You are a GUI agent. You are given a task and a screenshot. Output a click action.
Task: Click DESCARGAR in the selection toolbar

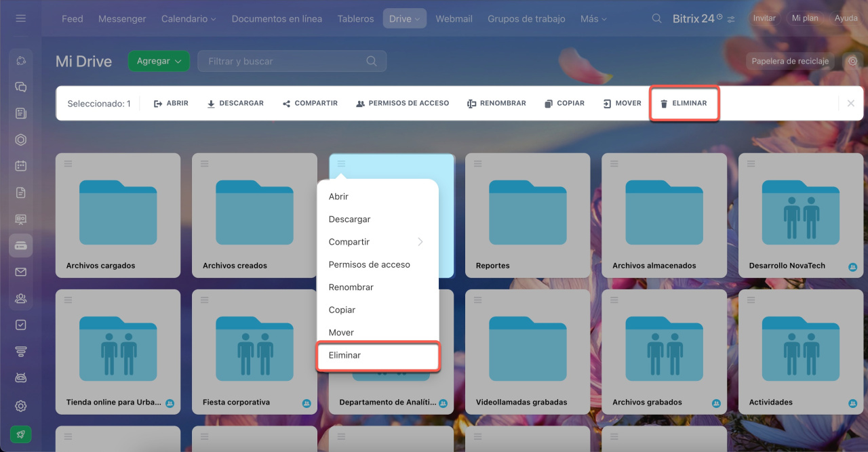click(x=235, y=104)
